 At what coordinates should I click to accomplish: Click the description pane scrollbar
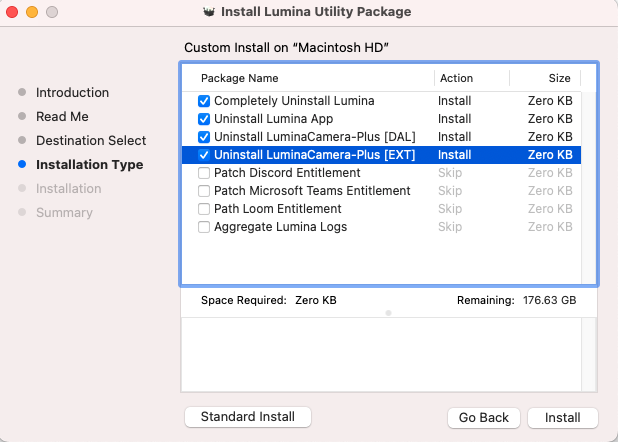588,355
